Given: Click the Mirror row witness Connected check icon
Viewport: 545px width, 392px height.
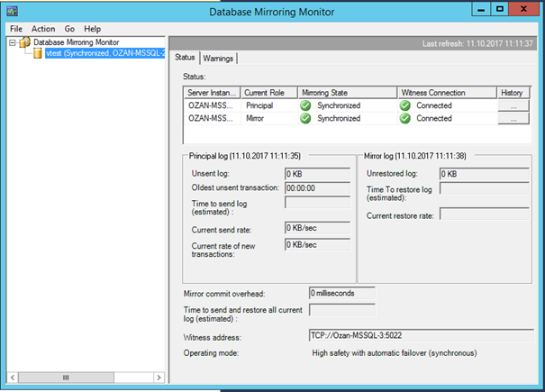Looking at the screenshot, I should pyautogui.click(x=405, y=118).
